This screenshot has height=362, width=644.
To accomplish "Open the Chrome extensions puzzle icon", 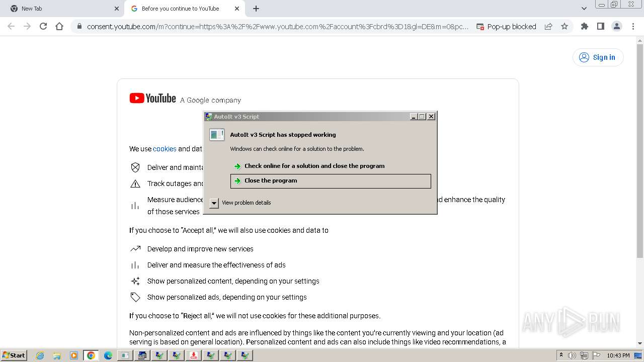I will [x=584, y=26].
